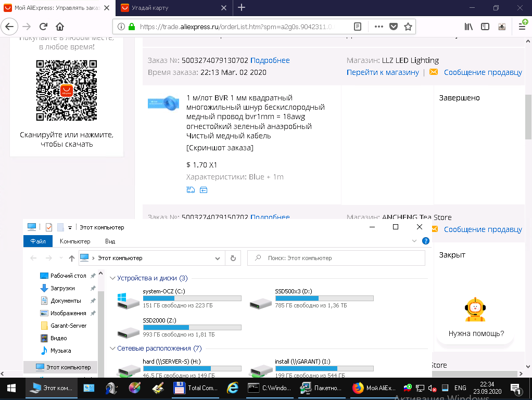This screenshot has height=400, width=532.
Task: Open Файл tab in Explorer ribbon
Action: (x=38, y=241)
